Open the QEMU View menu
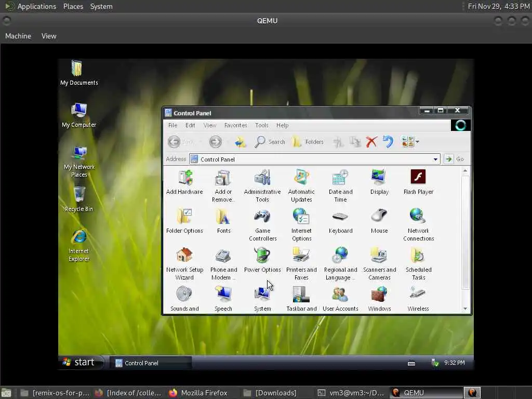 (x=49, y=36)
